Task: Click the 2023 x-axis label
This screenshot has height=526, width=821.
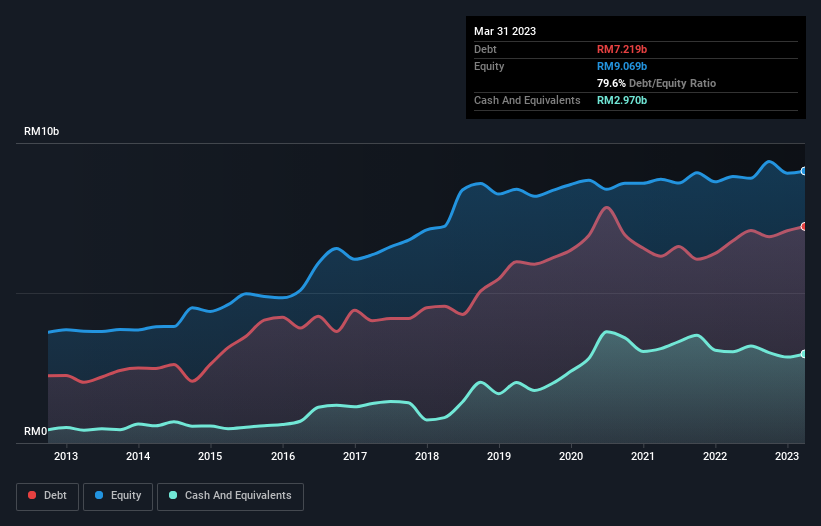Action: [787, 456]
